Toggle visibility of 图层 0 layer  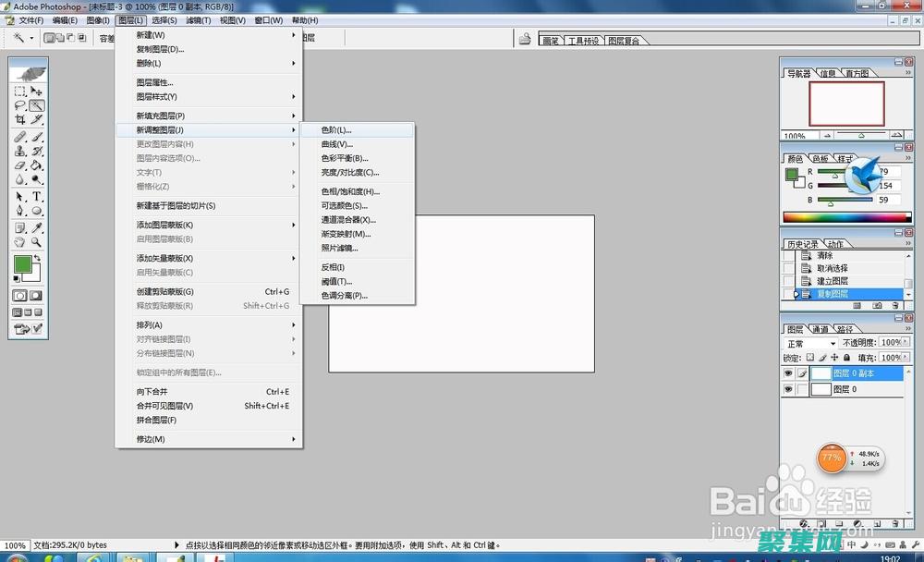coord(788,390)
